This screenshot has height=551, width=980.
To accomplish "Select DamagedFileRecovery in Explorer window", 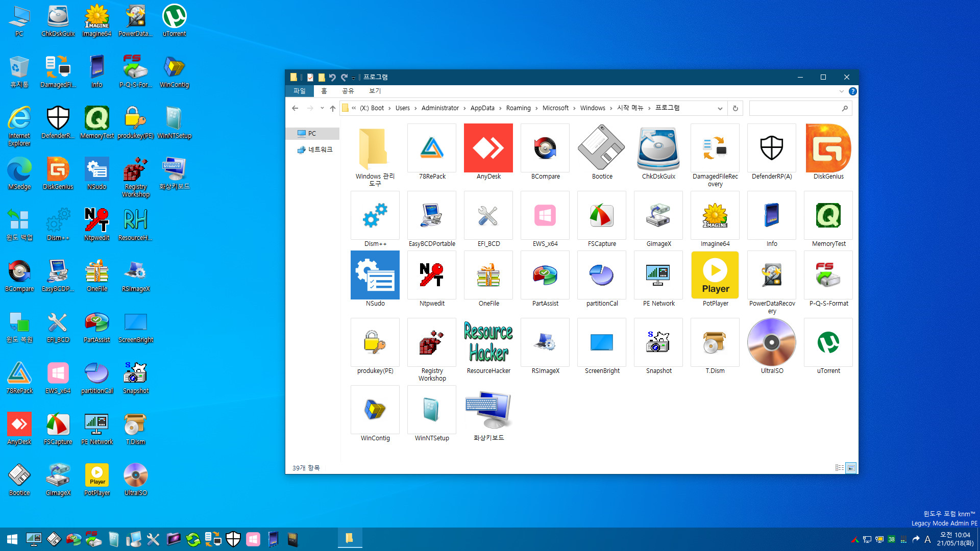I will [x=715, y=156].
